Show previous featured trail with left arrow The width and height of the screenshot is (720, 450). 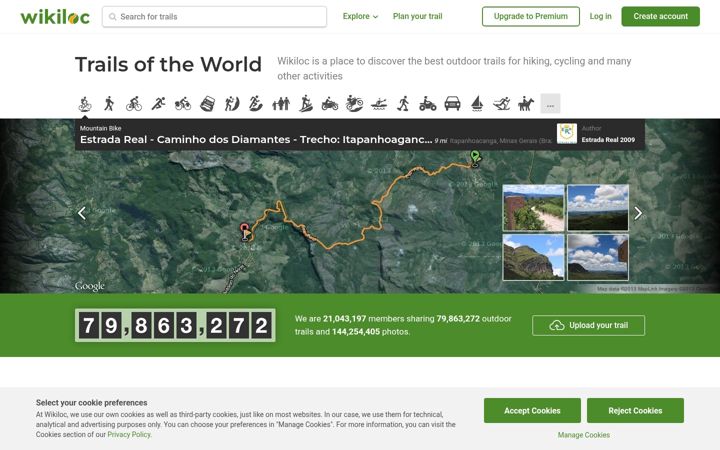tap(82, 213)
